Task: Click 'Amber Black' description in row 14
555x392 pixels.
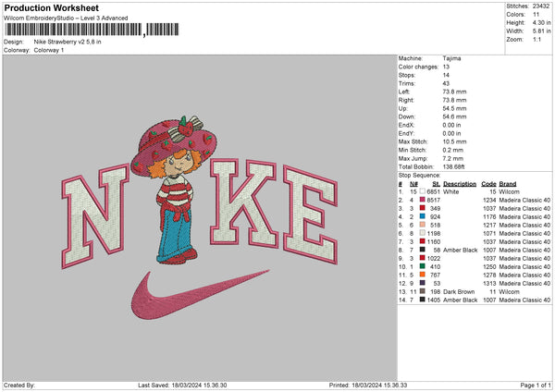Action: [460, 300]
